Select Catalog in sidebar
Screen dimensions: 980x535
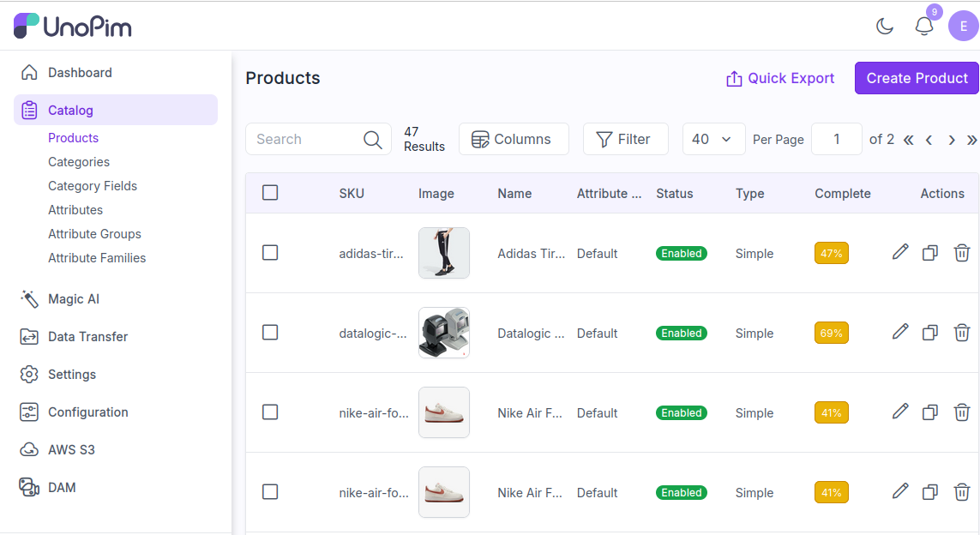(116, 110)
